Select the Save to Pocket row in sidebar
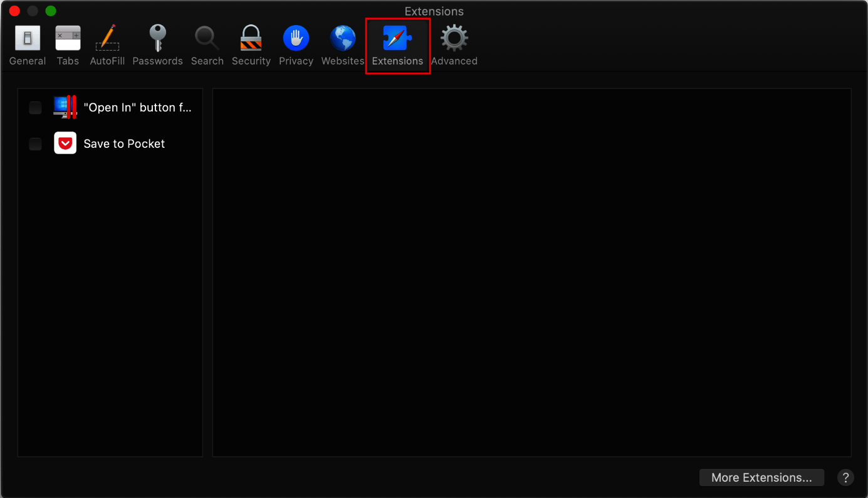 (123, 143)
